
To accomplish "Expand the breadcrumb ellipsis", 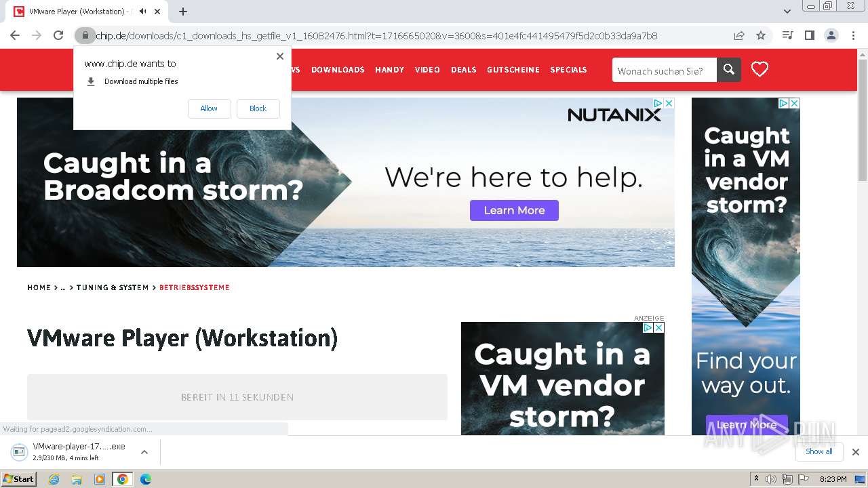I will coord(63,287).
